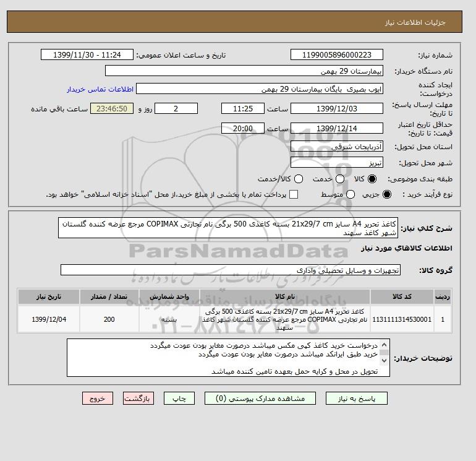The height and width of the screenshot is (461, 476).
Task: Click scroll down arrow in buyer notes
Action: [x=384, y=360]
